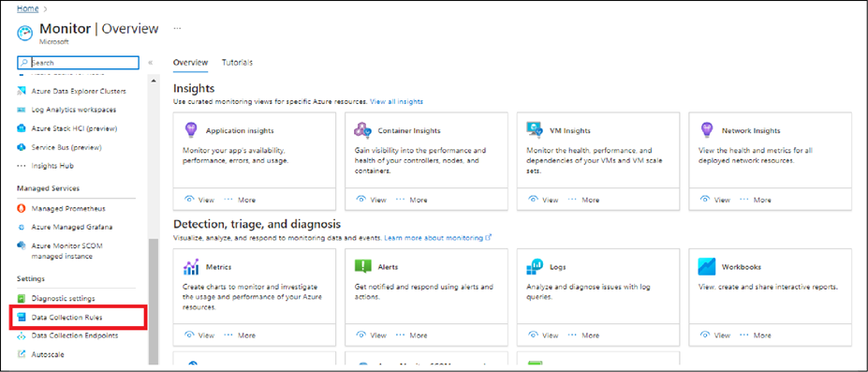
Task: Click the sidebar Search input field
Action: coord(78,63)
